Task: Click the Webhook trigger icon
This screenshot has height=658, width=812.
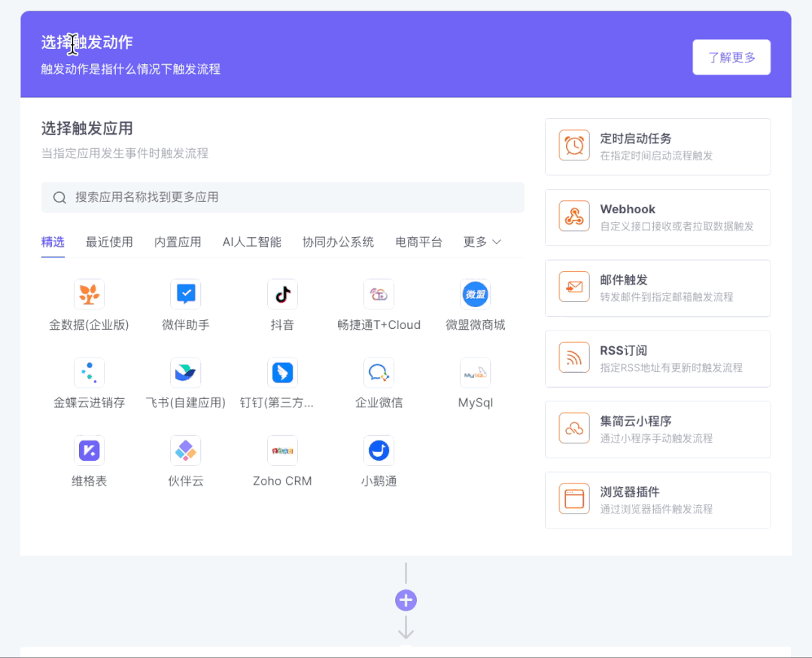Action: (x=574, y=215)
